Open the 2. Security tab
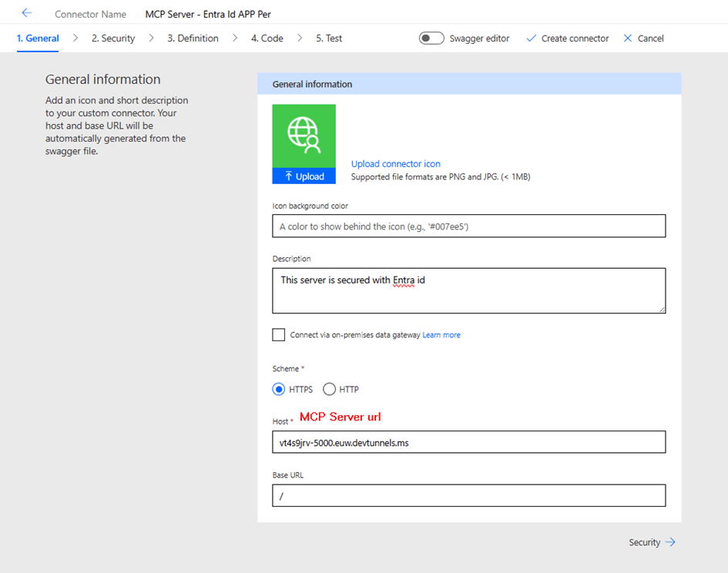728x573 pixels. (x=113, y=39)
